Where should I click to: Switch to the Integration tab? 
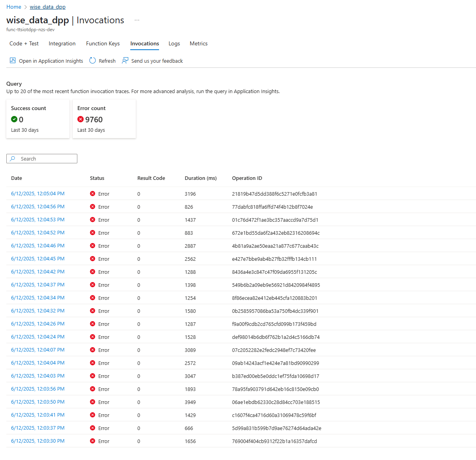62,43
